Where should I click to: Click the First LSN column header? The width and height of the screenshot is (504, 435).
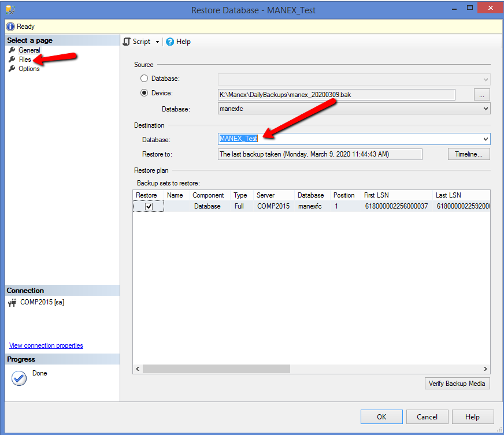(396, 195)
